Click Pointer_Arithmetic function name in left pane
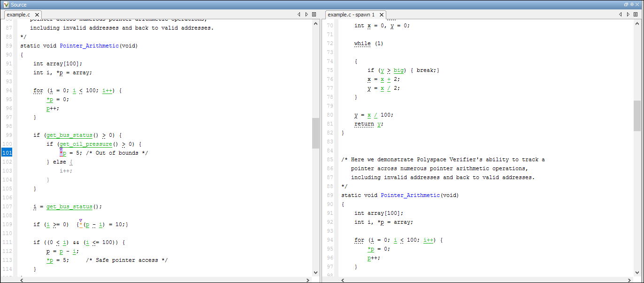 coord(89,46)
